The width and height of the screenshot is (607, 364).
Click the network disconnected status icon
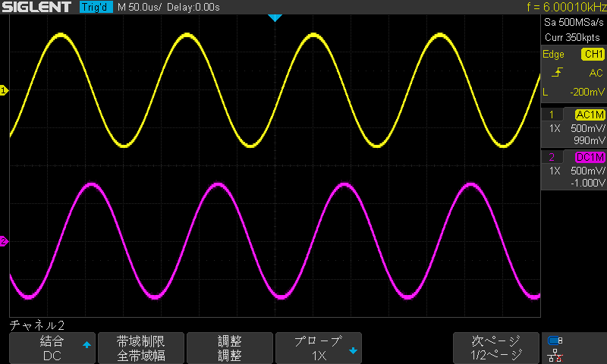(555, 355)
